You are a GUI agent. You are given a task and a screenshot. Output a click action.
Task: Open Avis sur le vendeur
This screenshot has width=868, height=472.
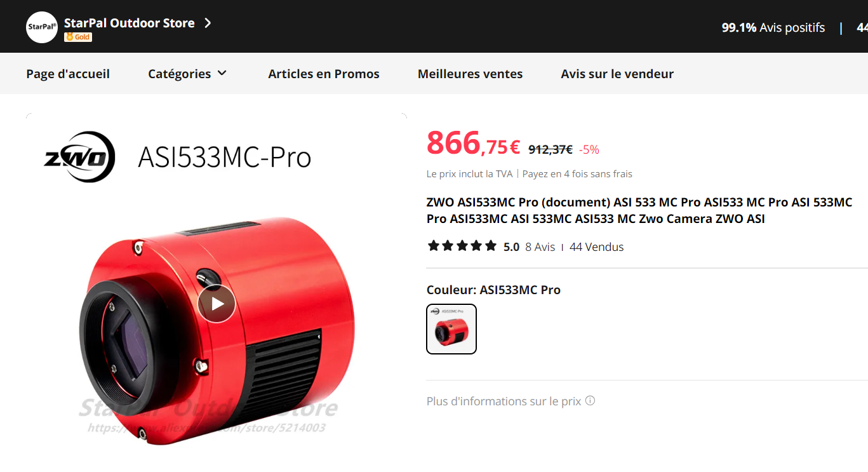[617, 74]
